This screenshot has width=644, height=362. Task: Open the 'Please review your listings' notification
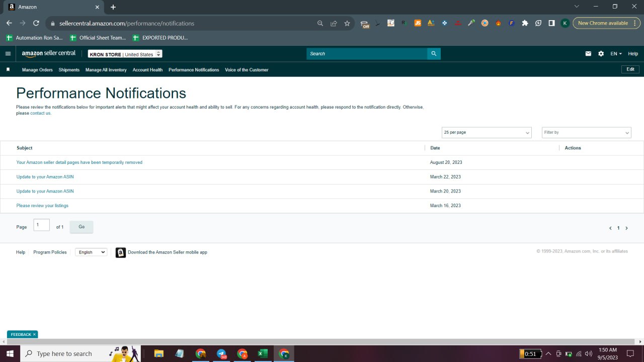42,206
